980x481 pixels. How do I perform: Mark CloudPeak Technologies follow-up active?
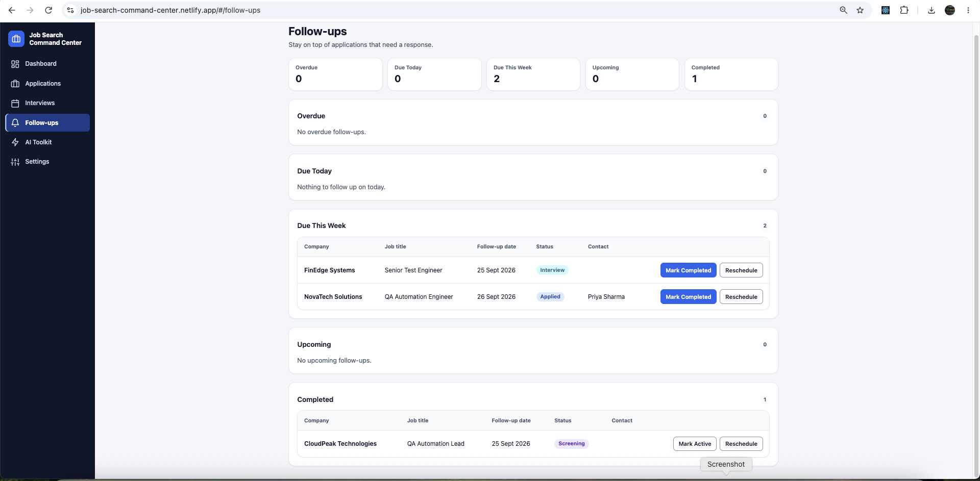pyautogui.click(x=695, y=444)
